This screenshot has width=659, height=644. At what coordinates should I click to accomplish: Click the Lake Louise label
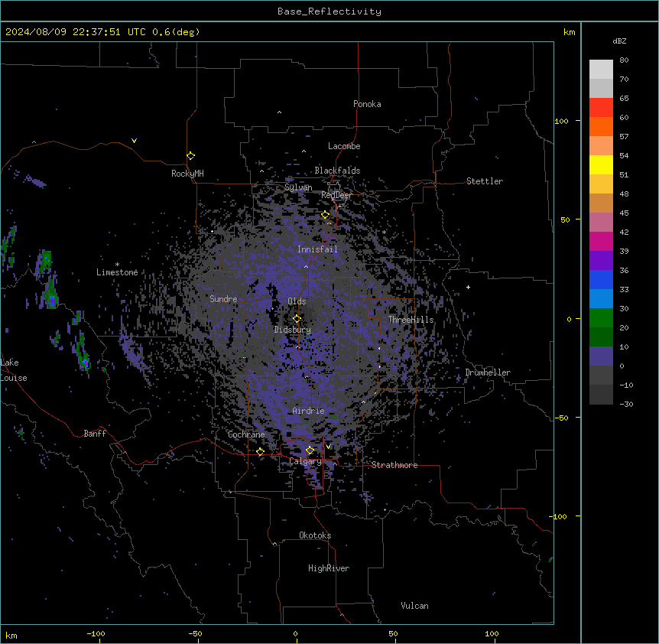click(12, 370)
